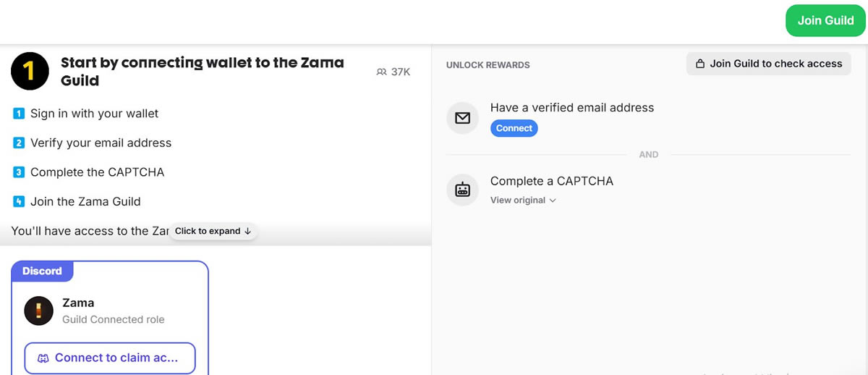Select the Discord tab label on card

click(x=42, y=271)
